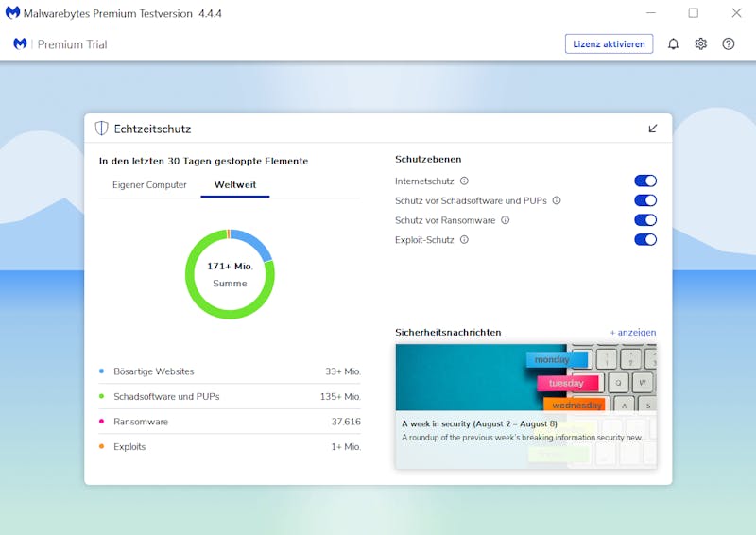The image size is (756, 535).
Task: Click the Echtzeitschutz card title
Action: coord(152,129)
